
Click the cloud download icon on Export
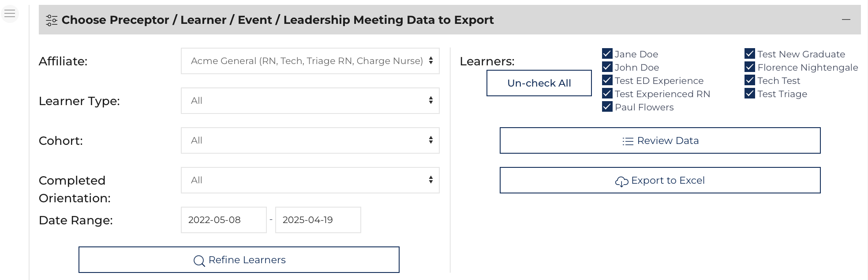pos(621,181)
